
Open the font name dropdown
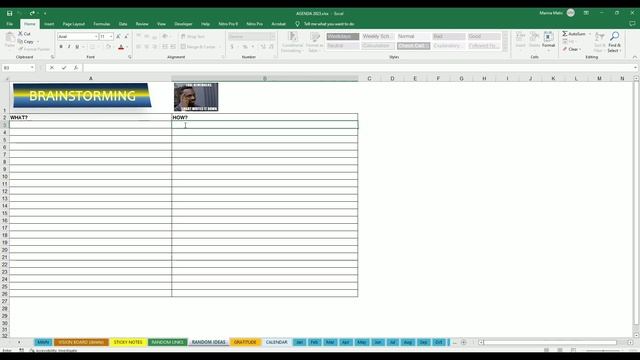tap(96, 37)
